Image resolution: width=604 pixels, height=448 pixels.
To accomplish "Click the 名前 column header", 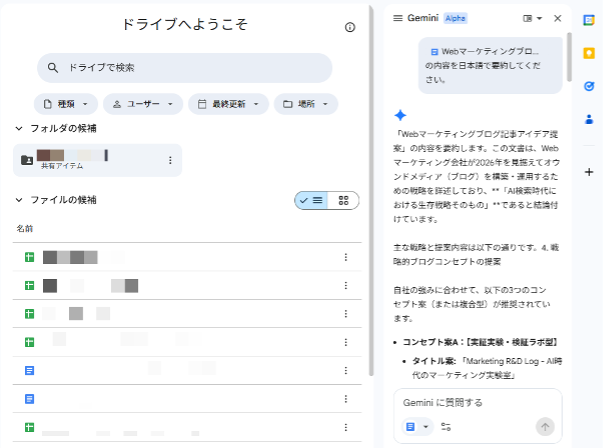I will coord(25,229).
